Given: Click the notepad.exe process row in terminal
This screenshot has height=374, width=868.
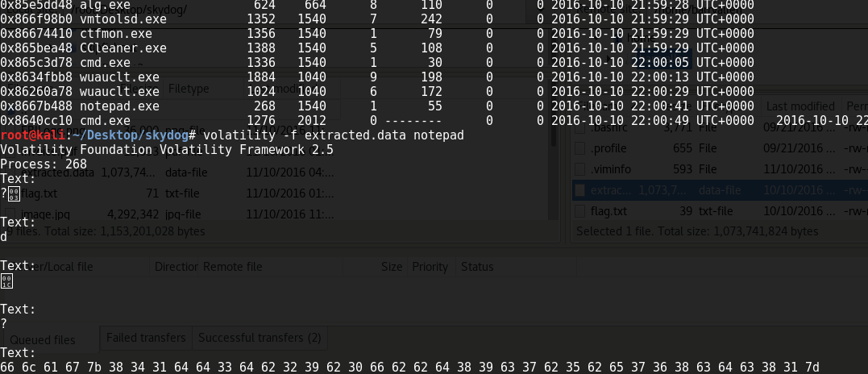Looking at the screenshot, I should [x=377, y=106].
